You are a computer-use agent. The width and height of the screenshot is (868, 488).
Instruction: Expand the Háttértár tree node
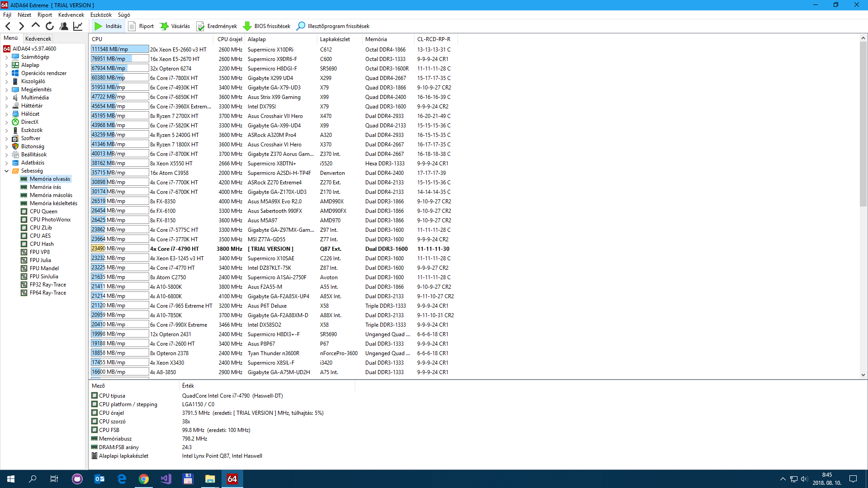[x=6, y=106]
